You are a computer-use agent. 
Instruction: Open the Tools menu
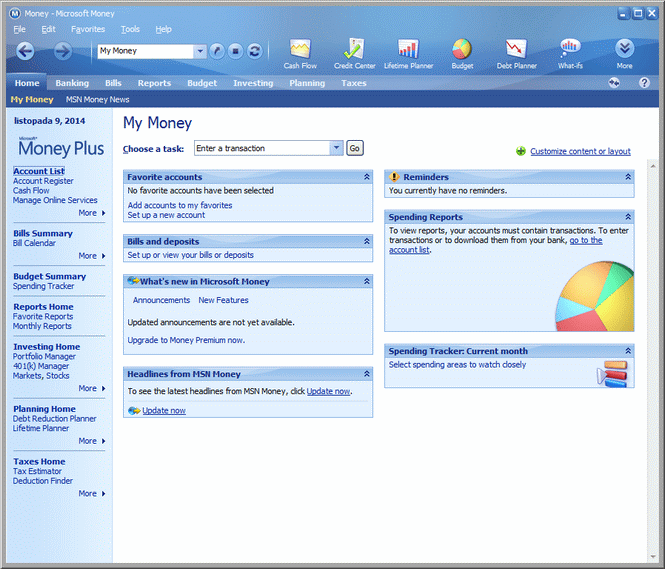click(x=130, y=30)
